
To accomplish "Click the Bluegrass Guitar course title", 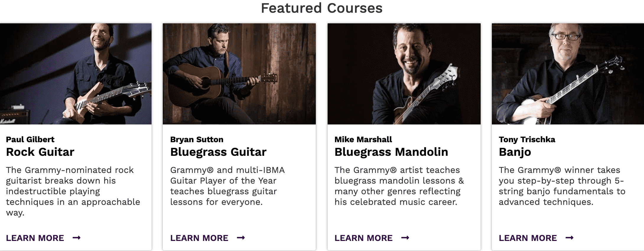I will tap(218, 152).
